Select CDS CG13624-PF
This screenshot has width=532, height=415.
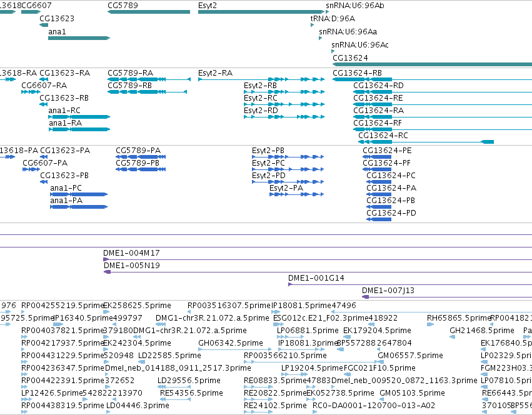point(386,163)
